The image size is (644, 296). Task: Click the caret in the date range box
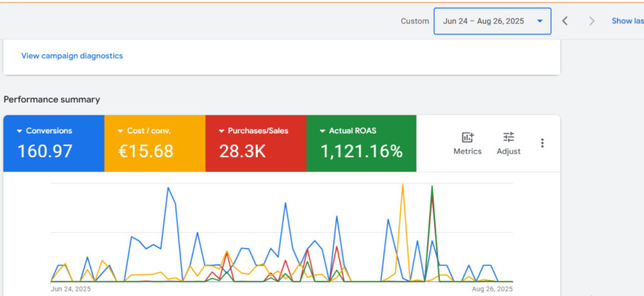pyautogui.click(x=540, y=21)
